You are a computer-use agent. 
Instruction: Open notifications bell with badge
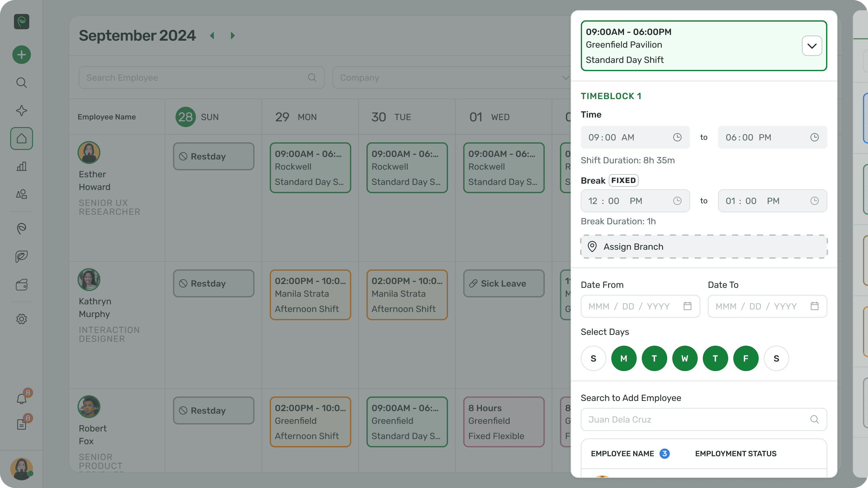coord(22,399)
